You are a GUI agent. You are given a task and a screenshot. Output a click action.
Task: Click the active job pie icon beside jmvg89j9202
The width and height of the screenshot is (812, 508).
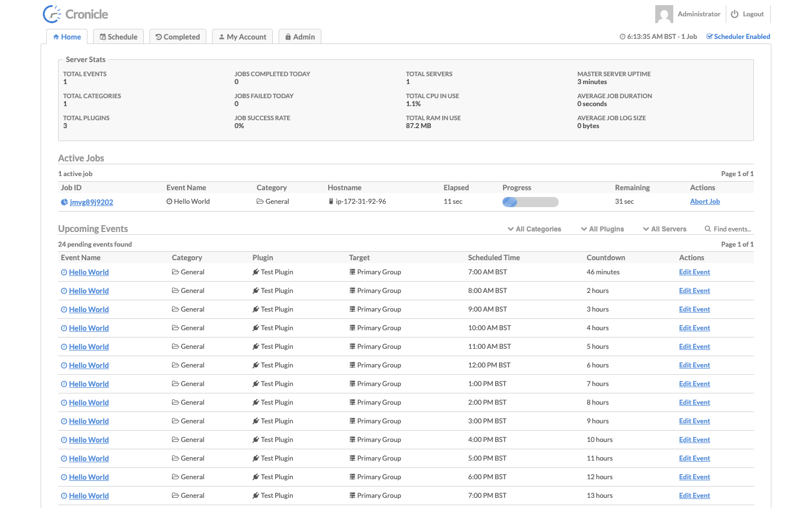click(64, 202)
